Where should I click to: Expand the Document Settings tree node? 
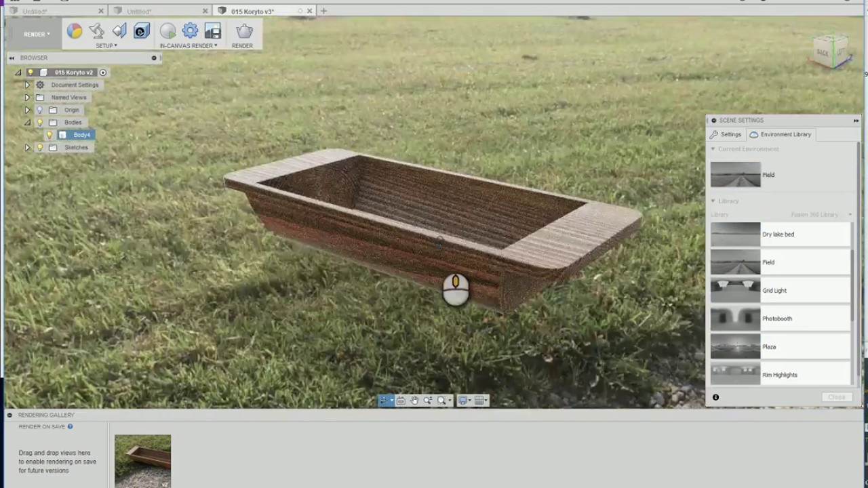[x=27, y=85]
